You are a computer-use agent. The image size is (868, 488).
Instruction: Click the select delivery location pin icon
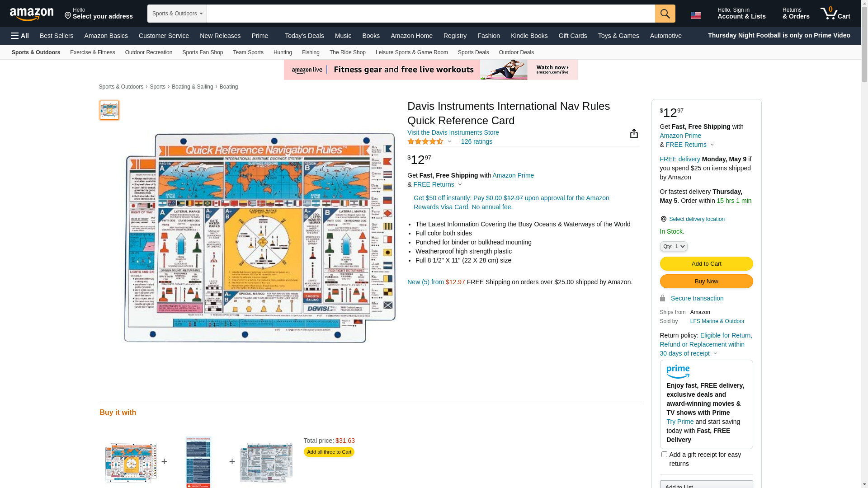click(663, 219)
